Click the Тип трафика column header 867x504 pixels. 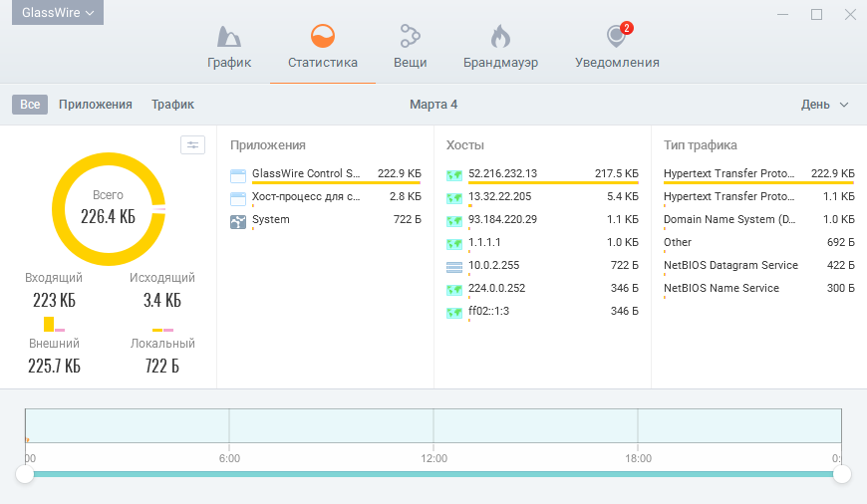700,145
